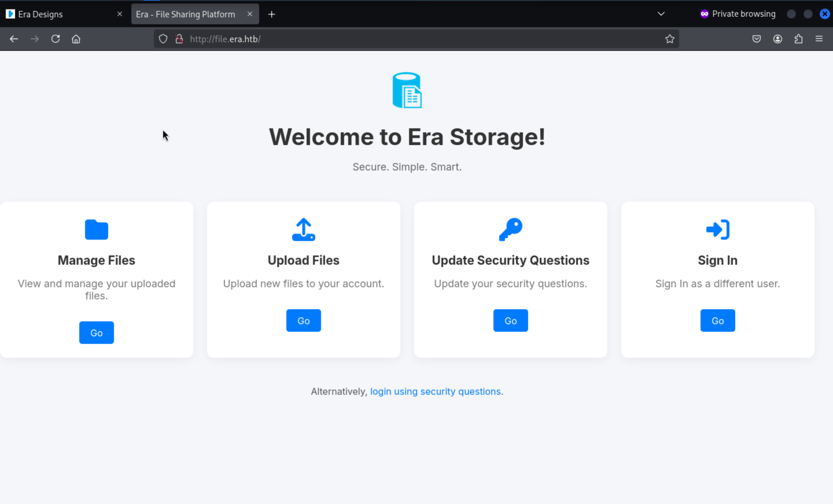Image resolution: width=833 pixels, height=504 pixels.
Task: Open the hamburger application menu
Action: (819, 39)
